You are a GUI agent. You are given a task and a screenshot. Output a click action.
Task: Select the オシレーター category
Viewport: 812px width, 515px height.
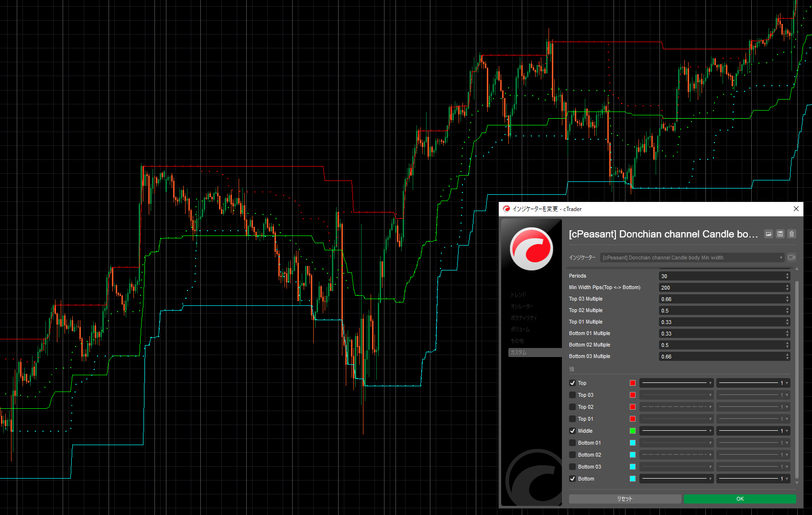(x=522, y=306)
